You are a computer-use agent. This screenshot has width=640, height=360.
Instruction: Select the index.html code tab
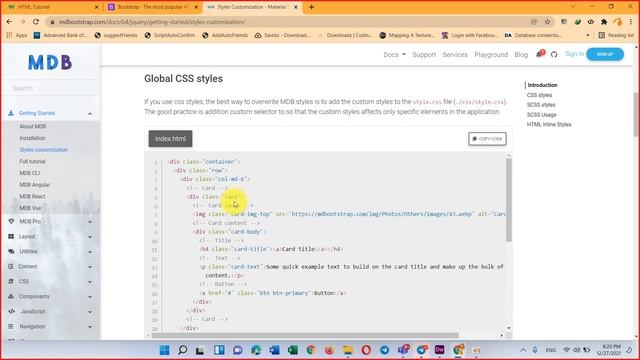[170, 139]
